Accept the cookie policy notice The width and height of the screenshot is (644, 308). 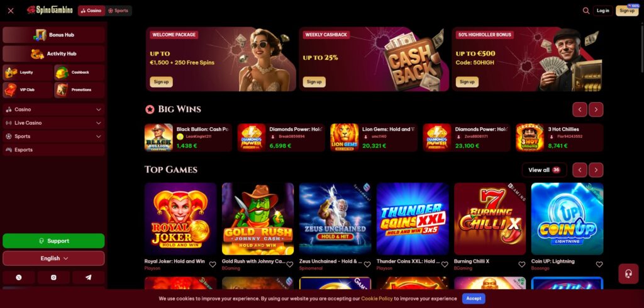click(x=474, y=299)
